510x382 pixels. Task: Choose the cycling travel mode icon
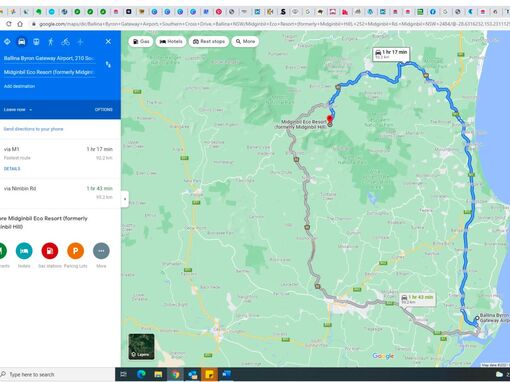click(x=65, y=42)
